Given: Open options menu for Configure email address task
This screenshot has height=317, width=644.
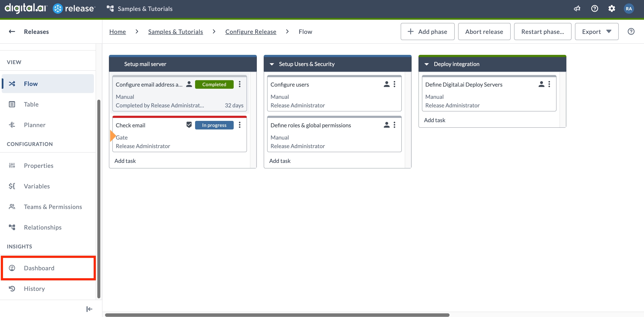Looking at the screenshot, I should point(239,84).
